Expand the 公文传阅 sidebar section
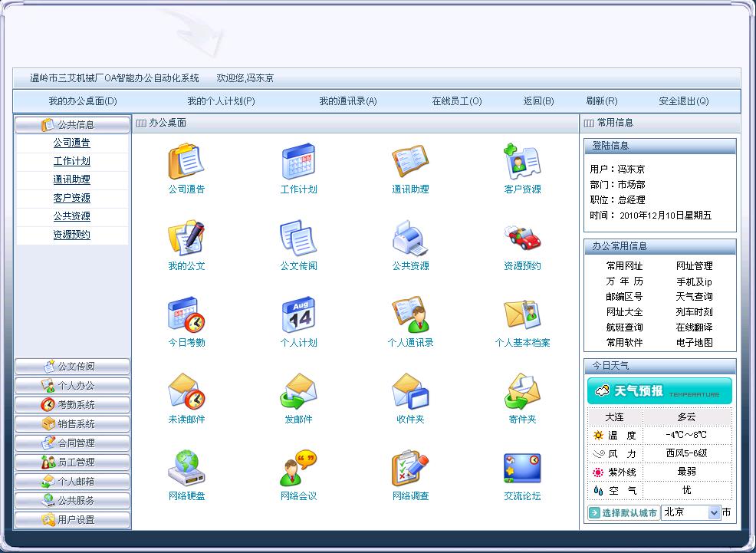 [x=73, y=367]
